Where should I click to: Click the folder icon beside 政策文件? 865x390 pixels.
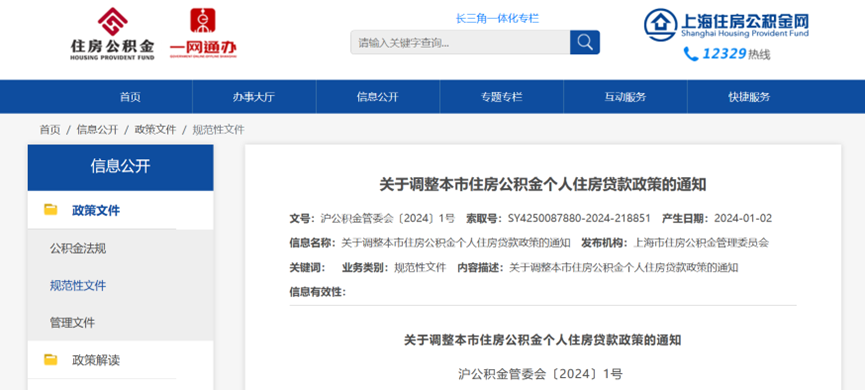[51, 210]
